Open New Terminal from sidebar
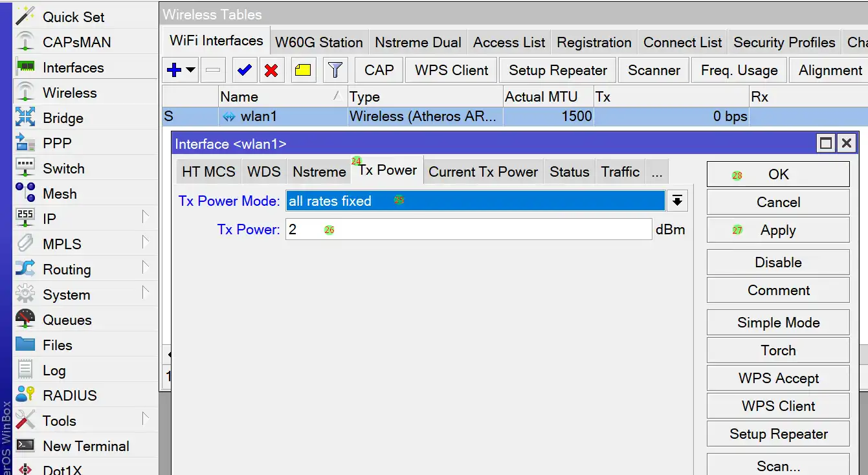The height and width of the screenshot is (475, 868). [x=85, y=446]
